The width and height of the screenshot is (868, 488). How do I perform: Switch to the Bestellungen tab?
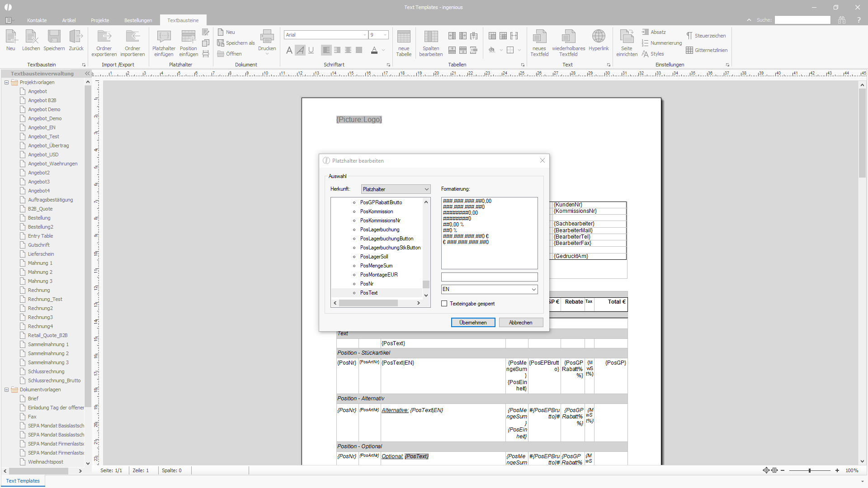138,20
